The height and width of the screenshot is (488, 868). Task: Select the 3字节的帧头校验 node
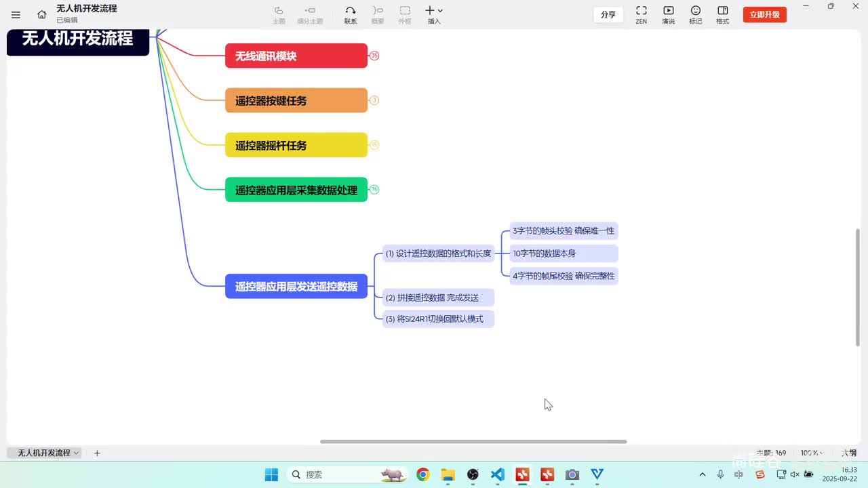pos(564,231)
